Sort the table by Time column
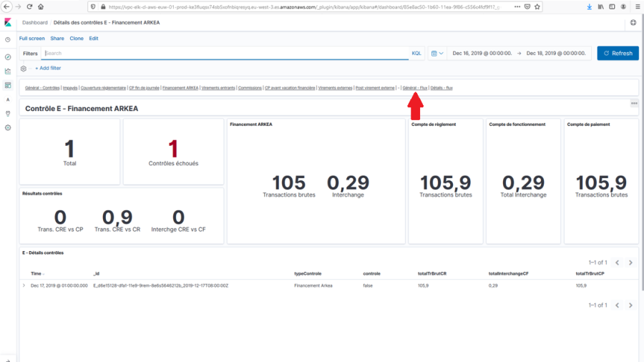The height and width of the screenshot is (362, 644). (36, 273)
